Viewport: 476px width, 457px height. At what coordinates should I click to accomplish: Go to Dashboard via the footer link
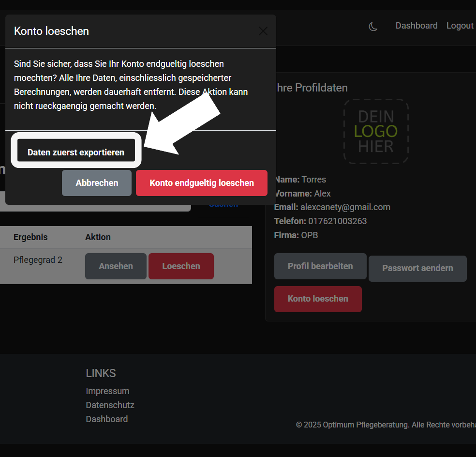[106, 419]
